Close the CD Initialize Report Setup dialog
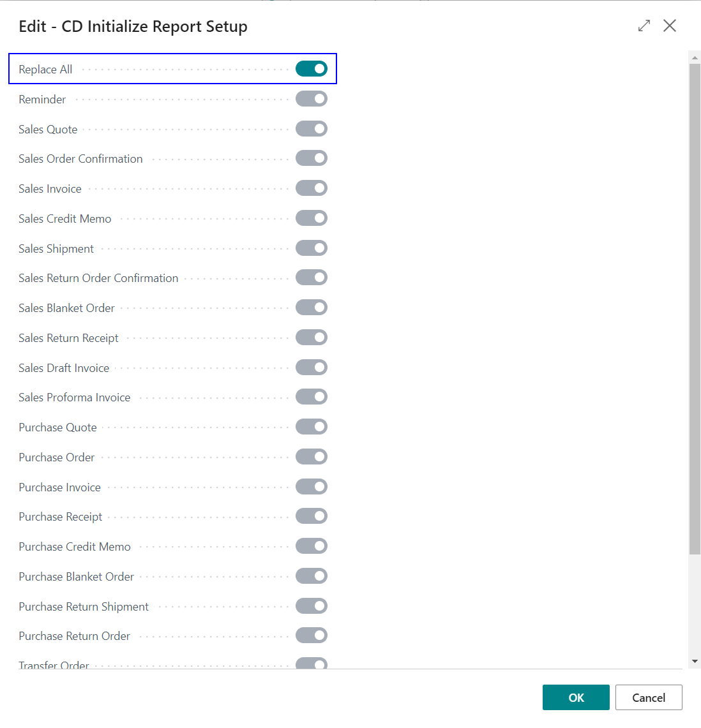 point(670,26)
